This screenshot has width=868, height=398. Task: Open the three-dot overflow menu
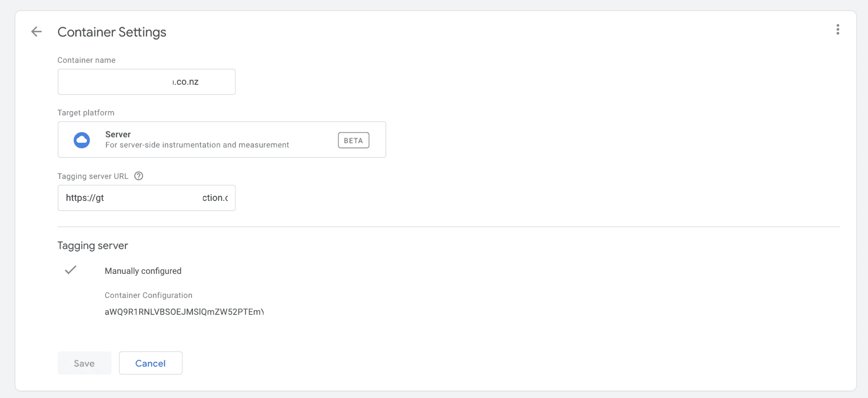[837, 30]
